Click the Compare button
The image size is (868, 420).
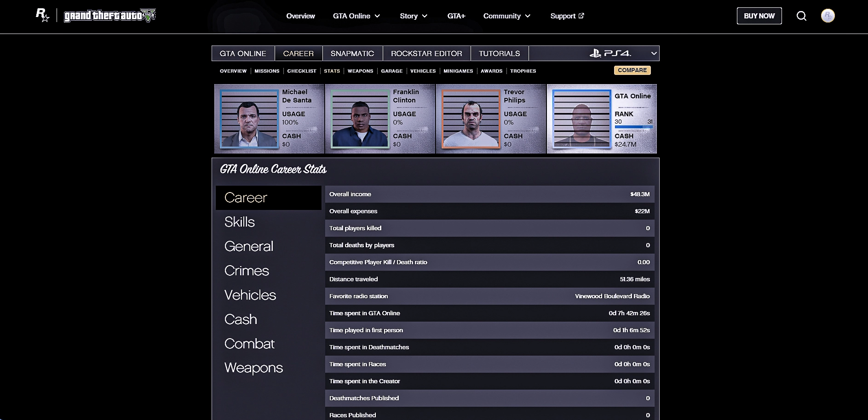click(x=632, y=70)
